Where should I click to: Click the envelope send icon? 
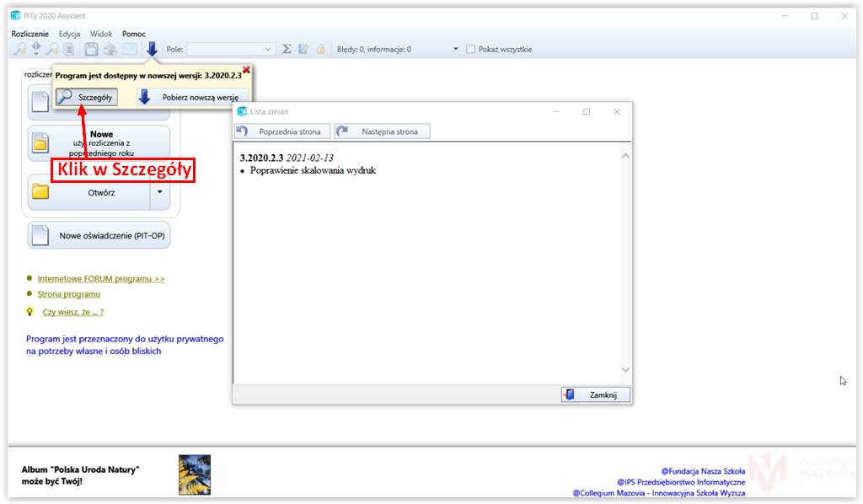[x=129, y=49]
